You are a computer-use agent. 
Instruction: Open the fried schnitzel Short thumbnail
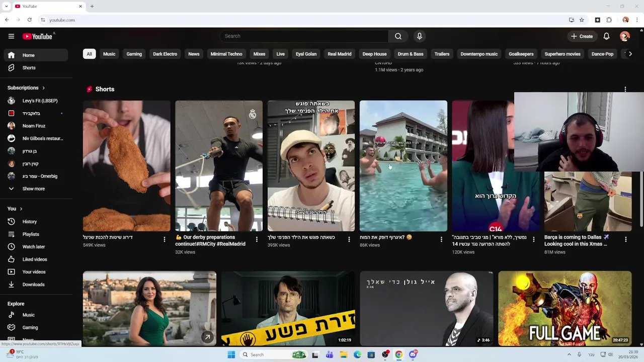point(127,166)
